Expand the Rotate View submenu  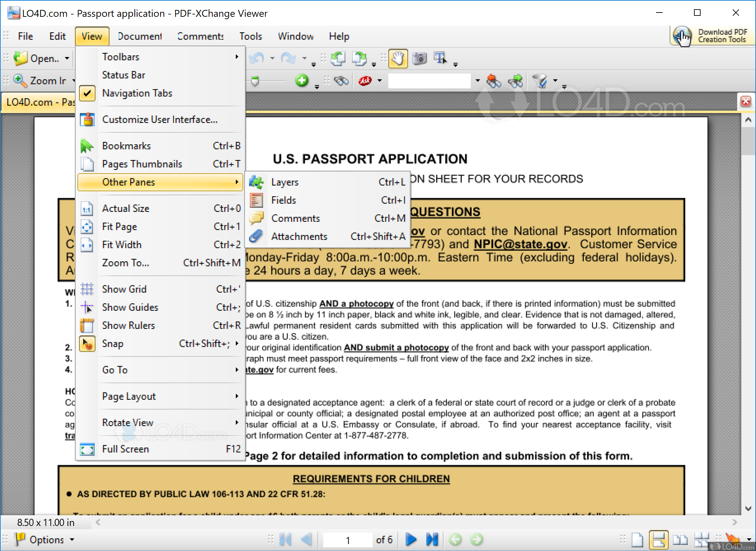pos(160,422)
